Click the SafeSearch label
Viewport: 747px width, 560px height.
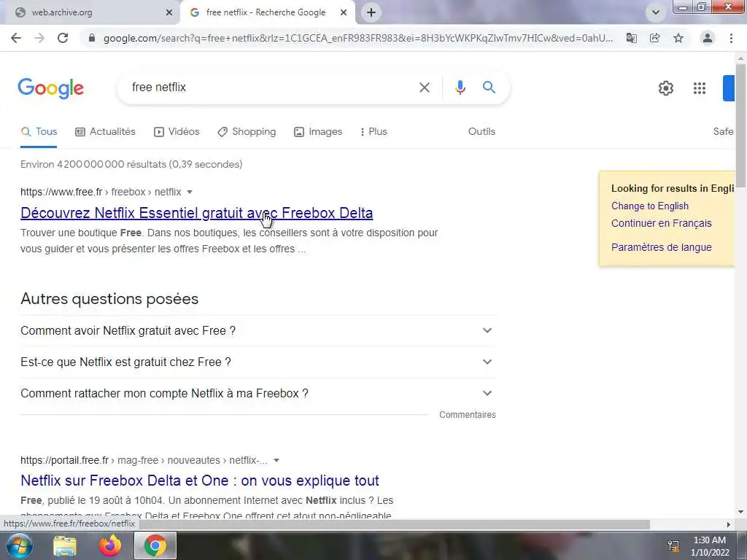click(723, 132)
